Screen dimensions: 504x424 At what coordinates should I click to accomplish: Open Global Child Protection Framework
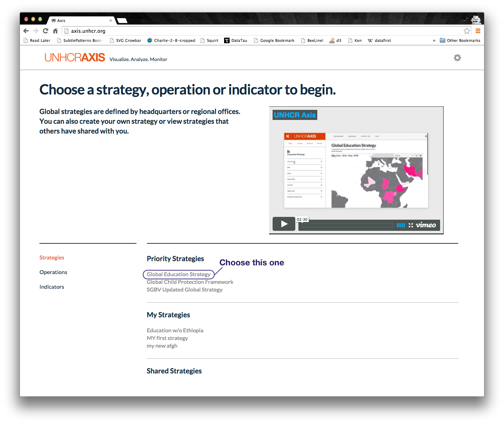(190, 282)
